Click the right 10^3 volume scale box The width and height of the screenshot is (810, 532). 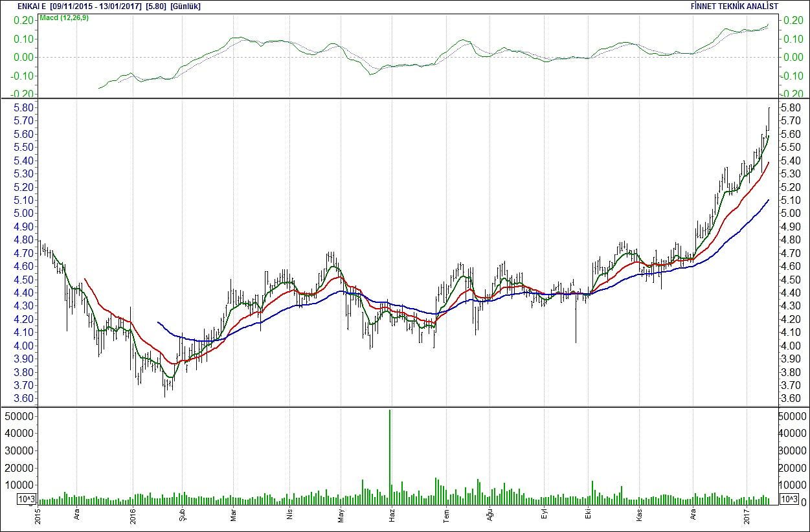pyautogui.click(x=789, y=499)
